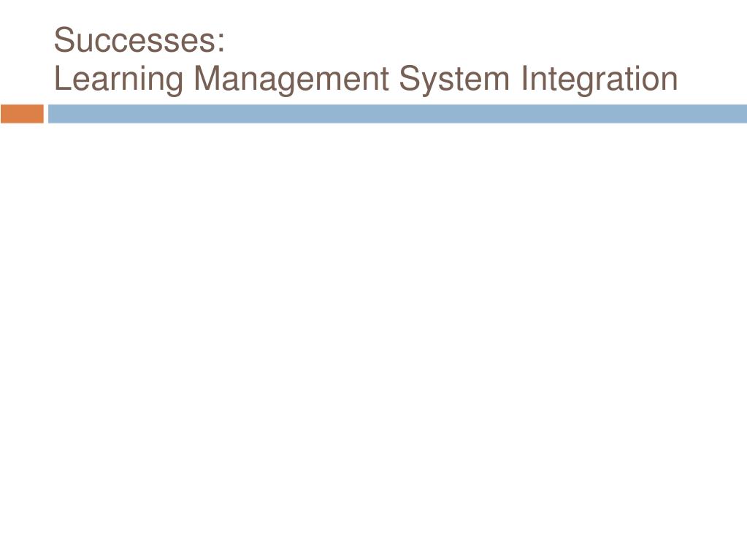
Task: Click the letter "g" in "Learning"
Action: point(175,83)
